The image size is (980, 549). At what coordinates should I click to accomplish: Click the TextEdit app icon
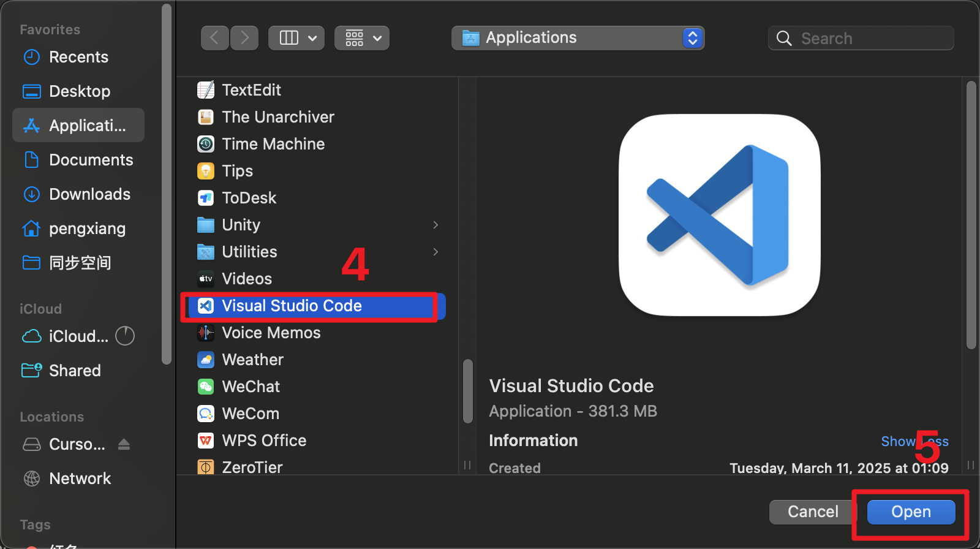tap(206, 90)
